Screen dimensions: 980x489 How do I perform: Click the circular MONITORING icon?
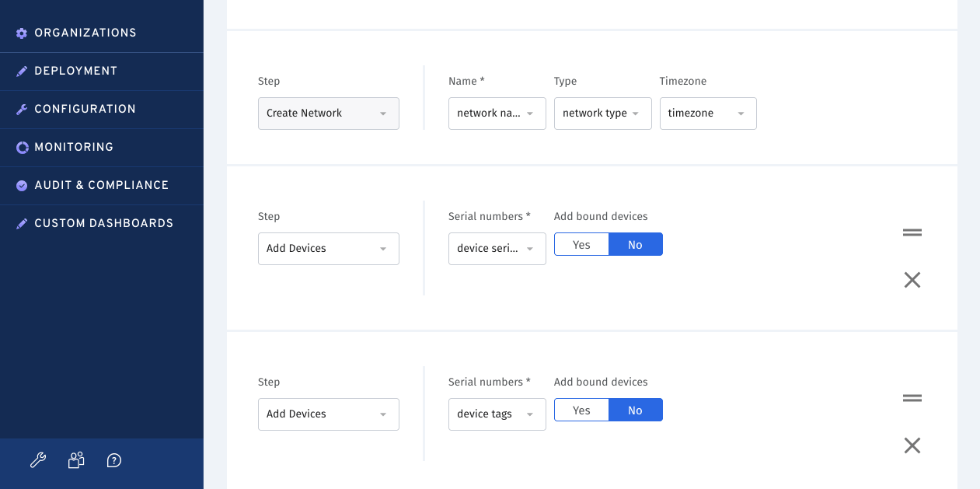coord(22,147)
